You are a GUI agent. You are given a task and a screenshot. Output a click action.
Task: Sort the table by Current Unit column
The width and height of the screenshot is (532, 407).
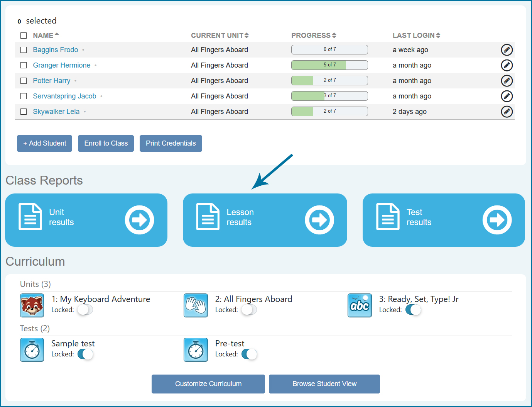point(220,36)
